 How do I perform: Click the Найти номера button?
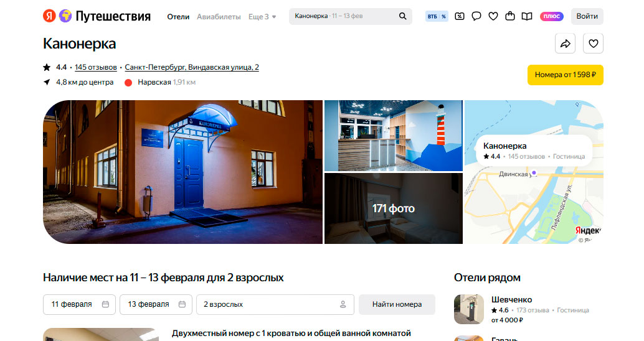(x=397, y=304)
